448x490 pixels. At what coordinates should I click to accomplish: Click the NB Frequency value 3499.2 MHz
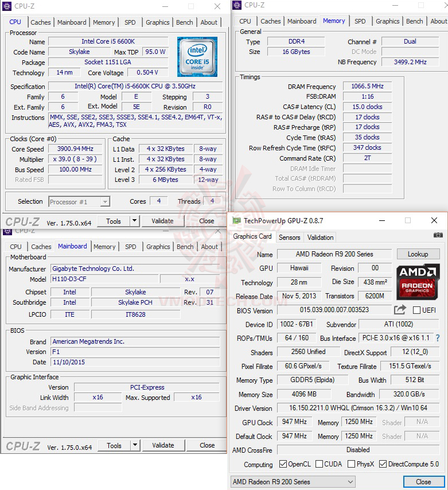[x=410, y=62]
